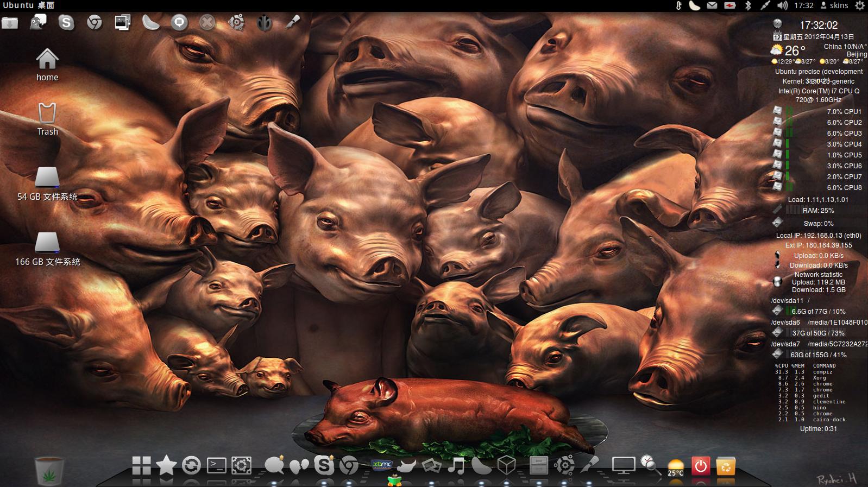
Task: Click the '63G of 155G / 41%' disk bar
Action: (819, 355)
